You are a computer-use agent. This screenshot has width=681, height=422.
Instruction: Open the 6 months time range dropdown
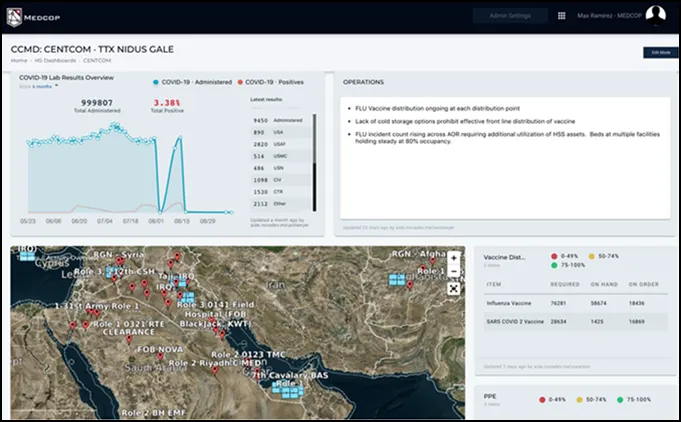[45, 86]
